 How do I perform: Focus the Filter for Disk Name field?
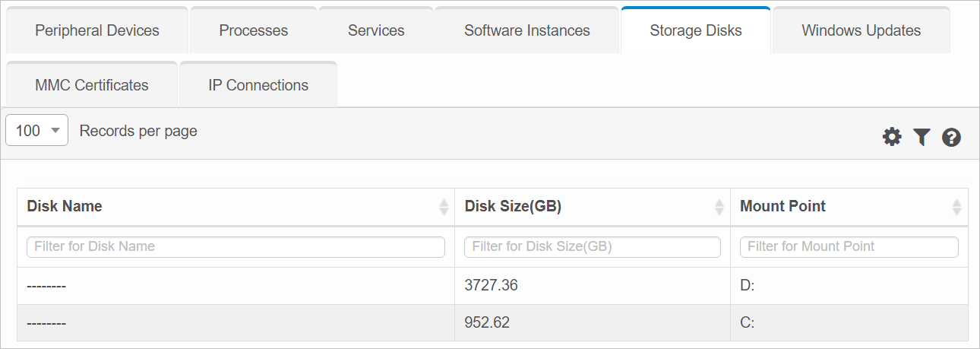pos(236,246)
